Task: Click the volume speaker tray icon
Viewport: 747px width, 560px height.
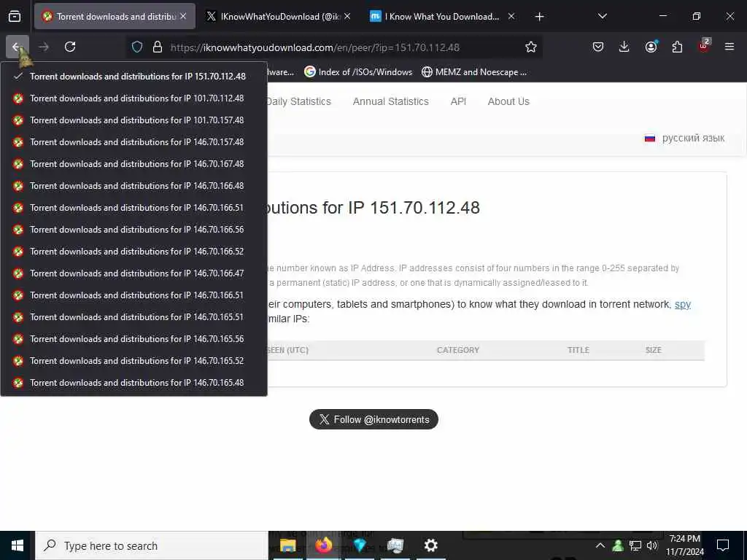Action: (x=652, y=545)
